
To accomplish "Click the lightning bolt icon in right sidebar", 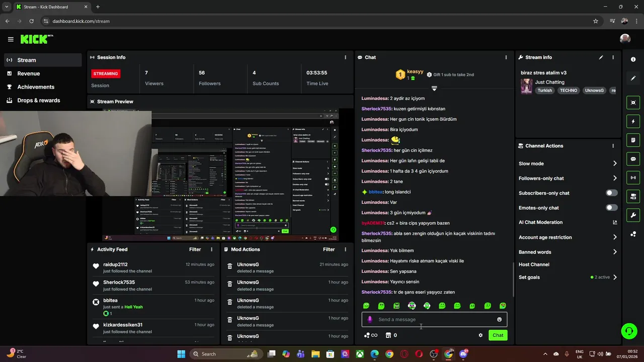I will [633, 121].
